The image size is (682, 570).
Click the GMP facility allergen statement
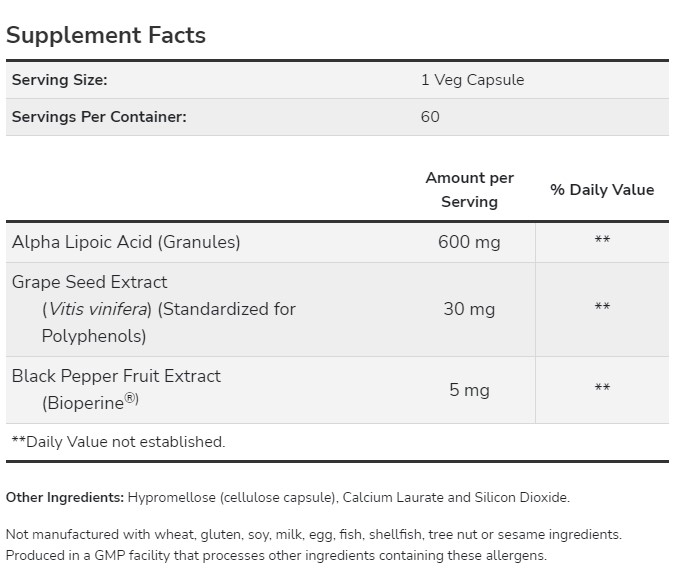pyautogui.click(x=277, y=555)
